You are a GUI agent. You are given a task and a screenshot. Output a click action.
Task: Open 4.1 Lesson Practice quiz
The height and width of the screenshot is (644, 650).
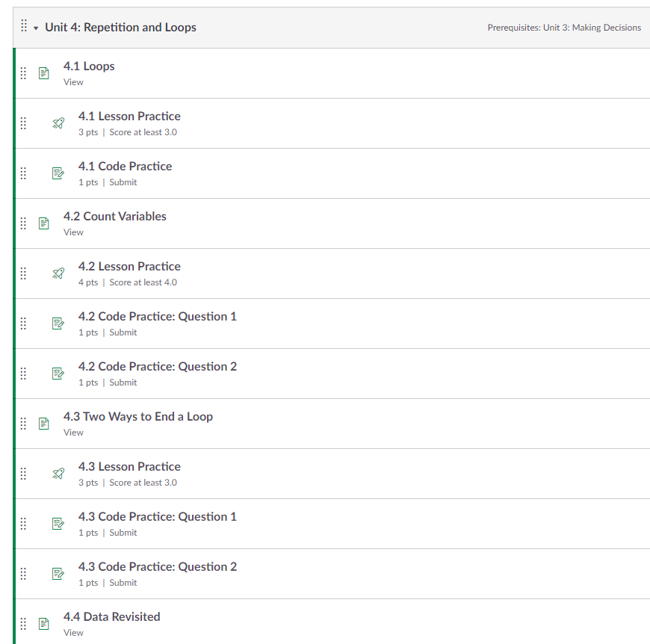[x=129, y=117]
